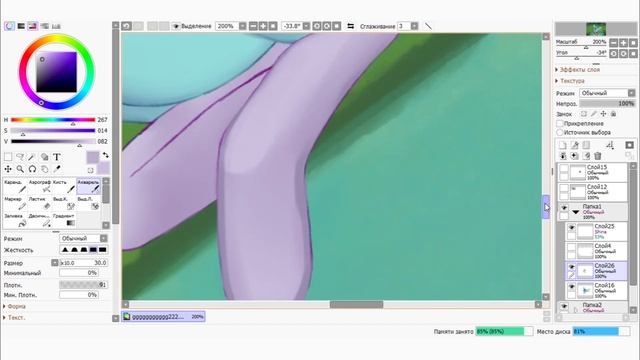The image size is (640, 360).
Task: Select the Кисть brush tool
Action: coord(64,186)
